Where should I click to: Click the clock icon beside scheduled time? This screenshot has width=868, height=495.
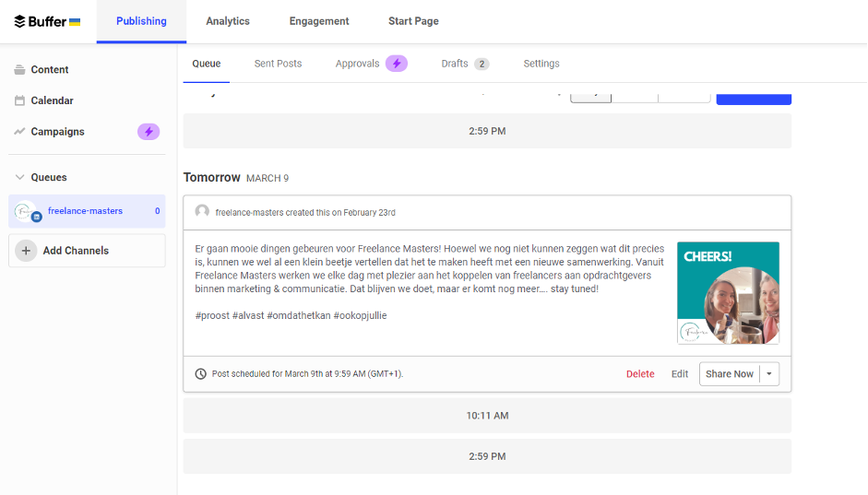click(200, 374)
